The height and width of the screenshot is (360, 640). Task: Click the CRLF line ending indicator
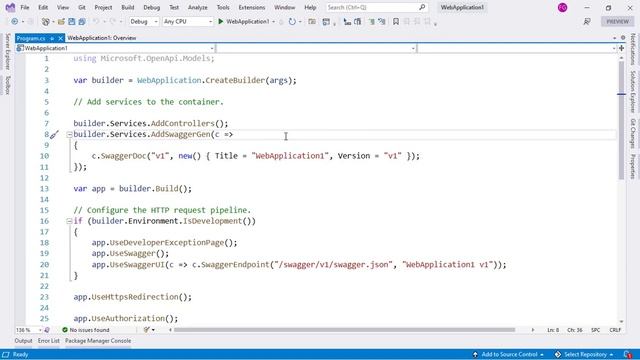coord(615,330)
